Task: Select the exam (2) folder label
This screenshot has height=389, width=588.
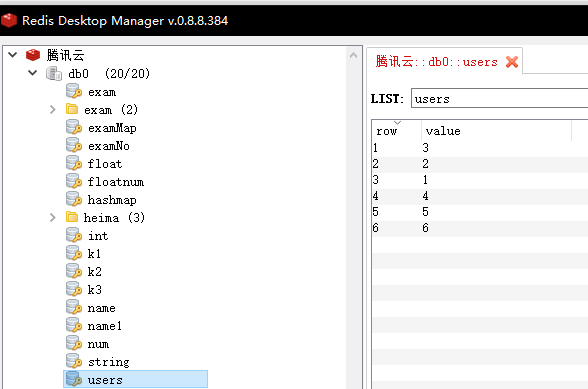Action: (x=111, y=110)
